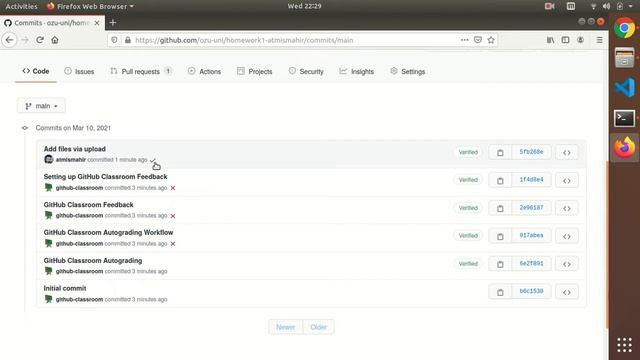This screenshot has height=360, width=640.
Task: Copy full SHA for commit 1f4d8e4
Action: tap(500, 180)
